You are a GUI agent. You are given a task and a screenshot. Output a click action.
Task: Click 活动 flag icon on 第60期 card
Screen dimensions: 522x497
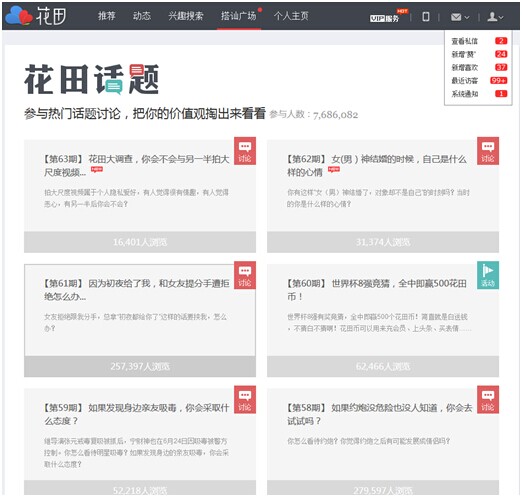488,275
